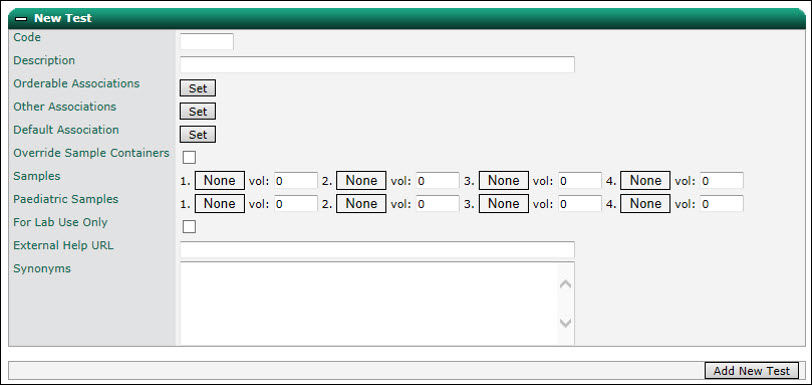Viewport: 812px width, 385px height.
Task: Set the Default Association
Action: pos(198,135)
